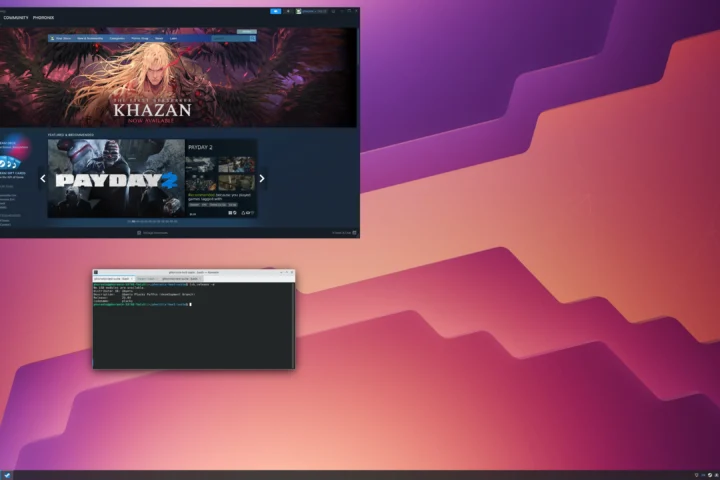The width and height of the screenshot is (720, 480).
Task: Click the store search magnifier icon
Action: 253,39
